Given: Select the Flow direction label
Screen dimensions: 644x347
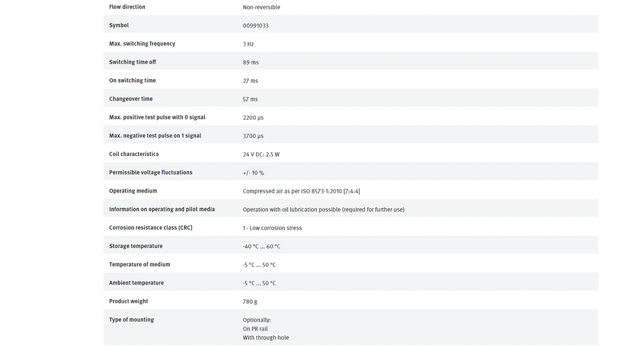Looking at the screenshot, I should click(x=127, y=7).
